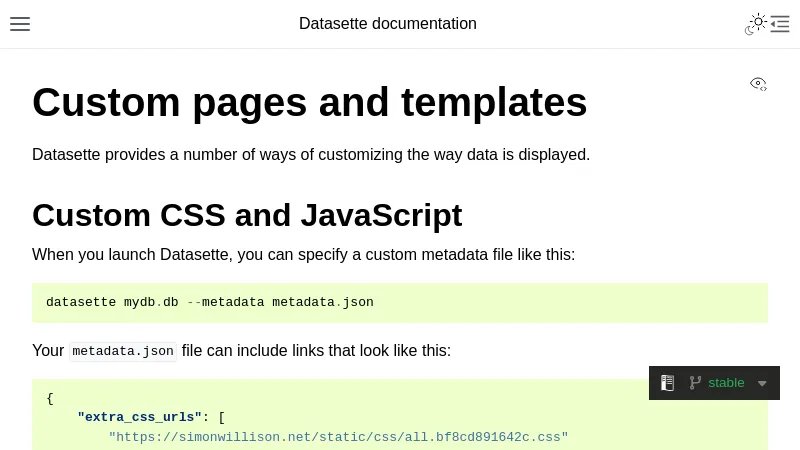Expand the version flyout caret arrow
This screenshot has width=800, height=450.
tap(762, 383)
